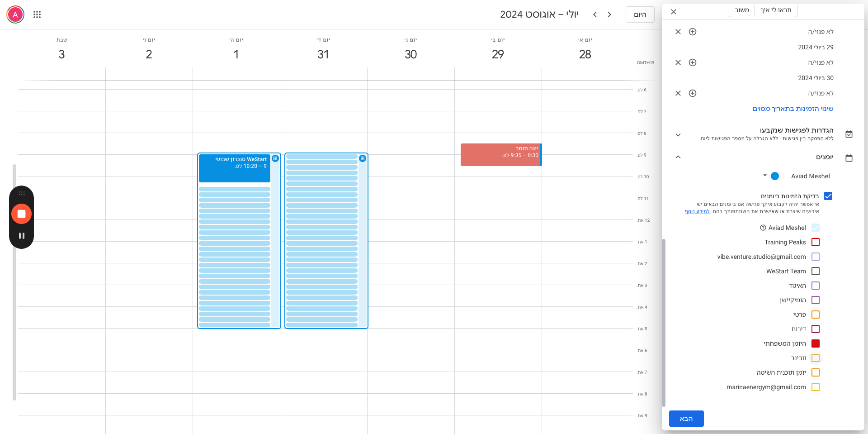The image size is (868, 434).
Task: Expand the booked meeting settings section chevron
Action: click(678, 135)
